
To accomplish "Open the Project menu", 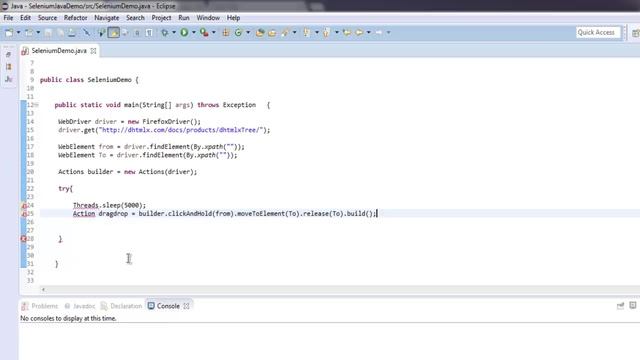I will (x=161, y=18).
